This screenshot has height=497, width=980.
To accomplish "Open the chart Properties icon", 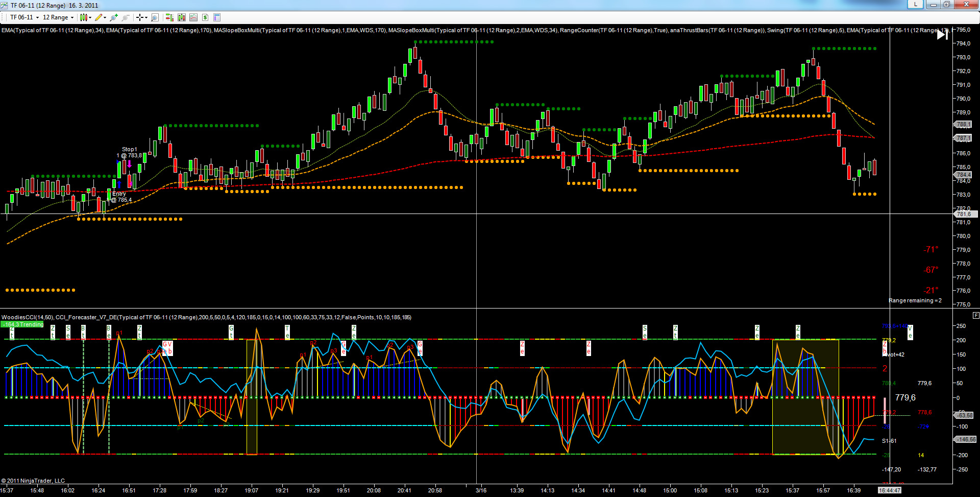I will [217, 17].
